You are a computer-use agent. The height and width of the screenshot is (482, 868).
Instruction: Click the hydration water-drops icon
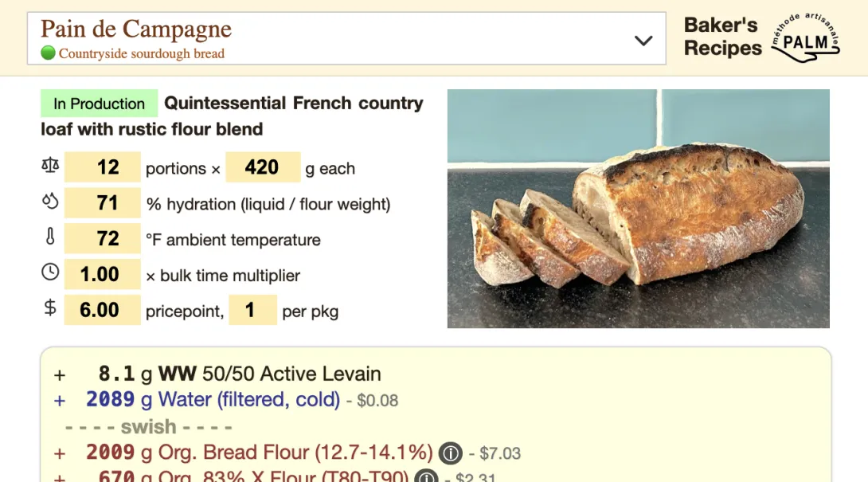pyautogui.click(x=50, y=201)
